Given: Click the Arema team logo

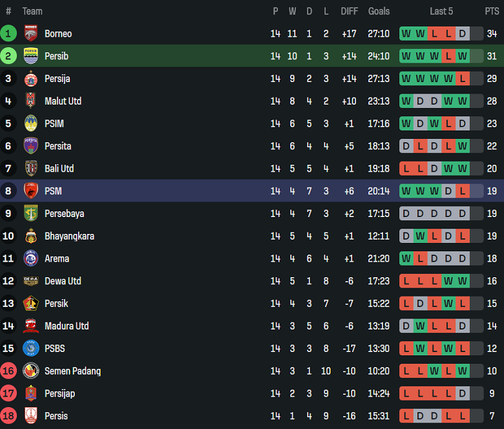Looking at the screenshot, I should pos(30,258).
